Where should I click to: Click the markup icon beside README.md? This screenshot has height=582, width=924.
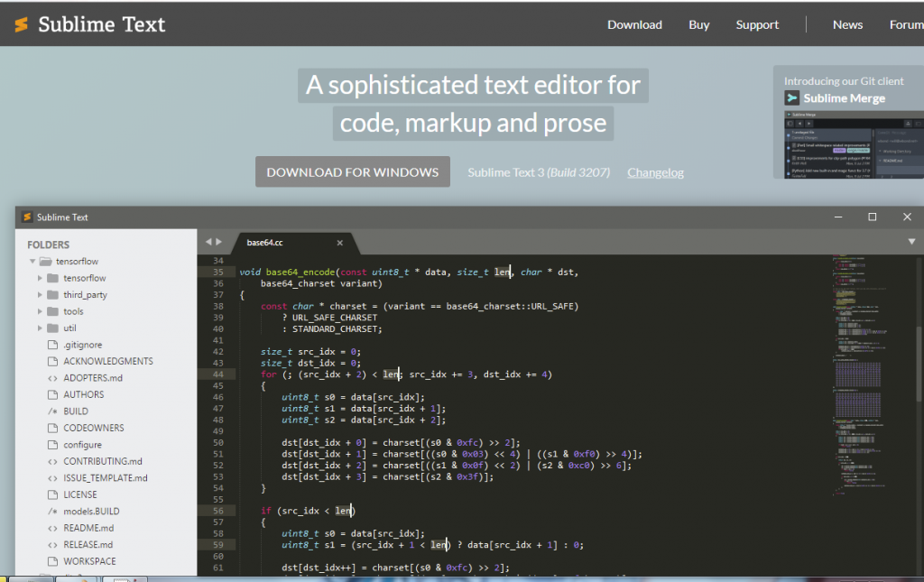52,529
